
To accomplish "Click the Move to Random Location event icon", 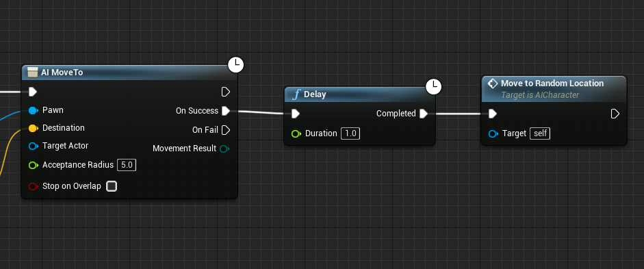I will 493,84.
